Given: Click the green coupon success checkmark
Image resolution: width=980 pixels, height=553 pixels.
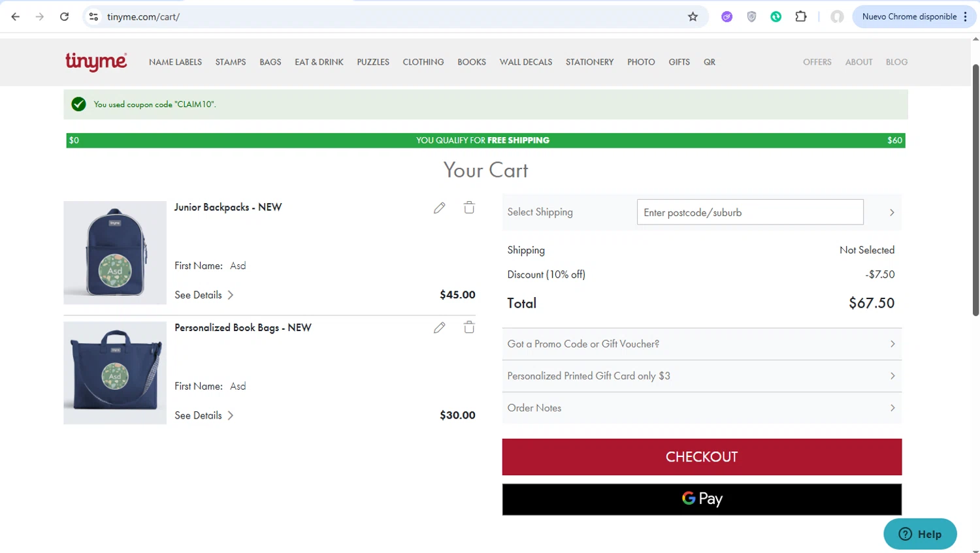Looking at the screenshot, I should point(78,104).
